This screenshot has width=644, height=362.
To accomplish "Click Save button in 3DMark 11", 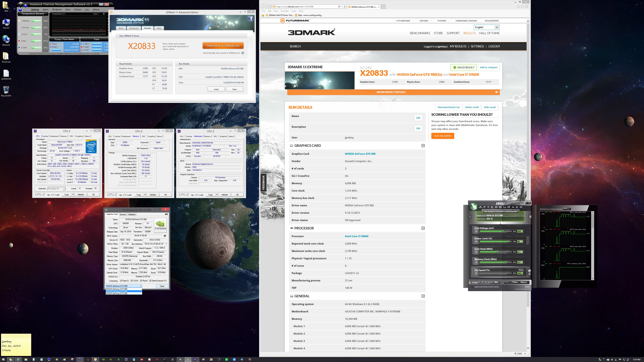I will click(x=234, y=89).
